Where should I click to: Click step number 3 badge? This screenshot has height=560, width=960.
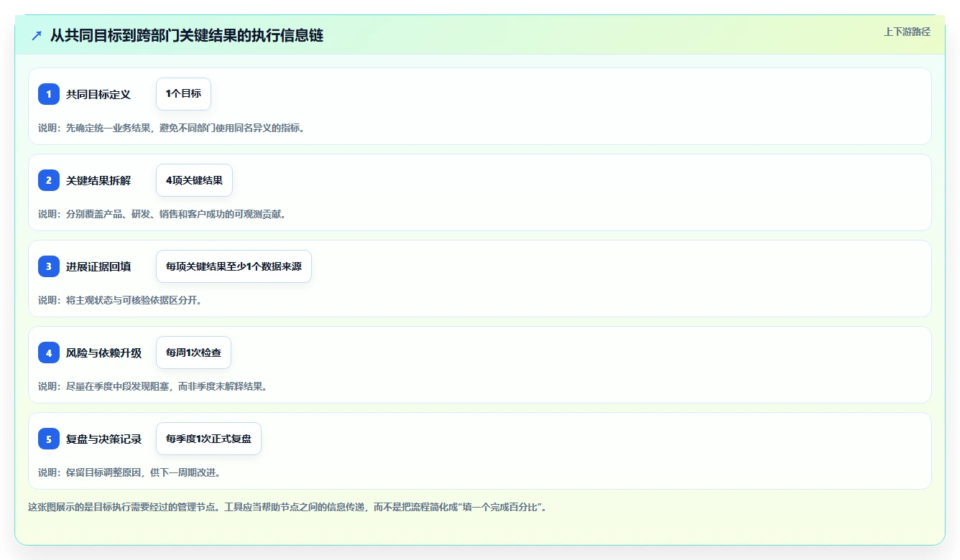coord(49,266)
